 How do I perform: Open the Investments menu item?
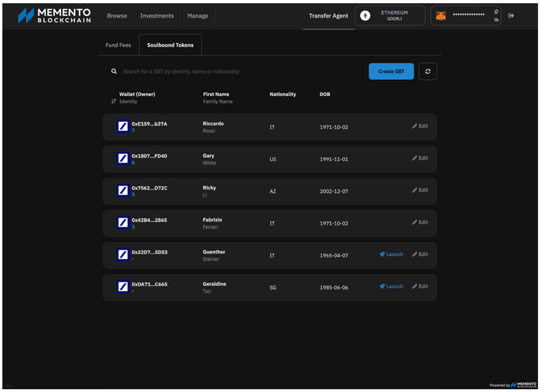tap(157, 16)
